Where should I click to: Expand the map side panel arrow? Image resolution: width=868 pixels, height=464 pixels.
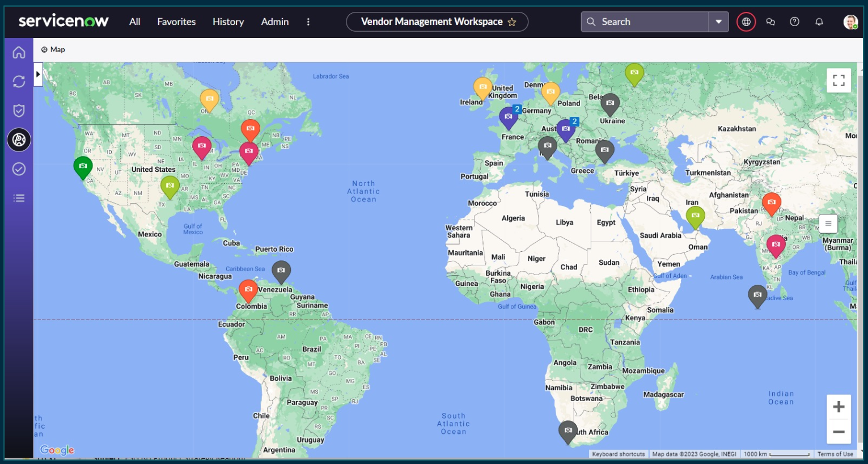tap(38, 74)
